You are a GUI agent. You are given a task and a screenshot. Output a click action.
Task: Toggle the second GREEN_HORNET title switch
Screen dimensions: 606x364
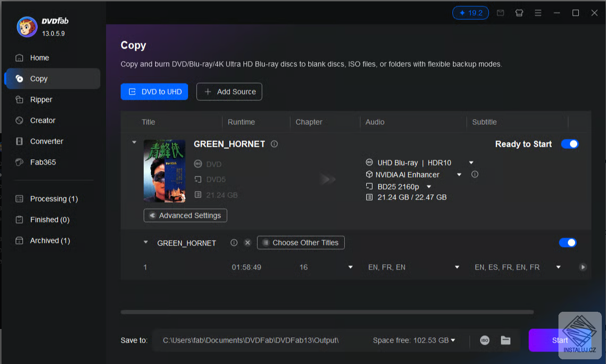[568, 242]
